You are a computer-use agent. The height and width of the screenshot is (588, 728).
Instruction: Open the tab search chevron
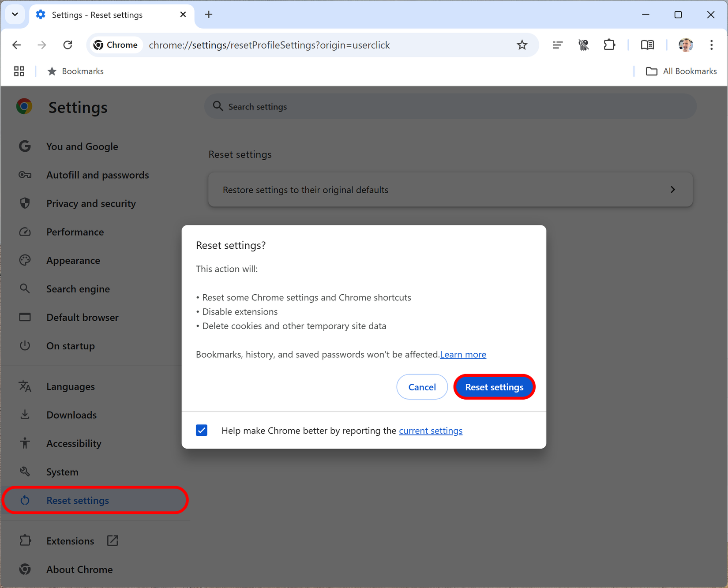coord(15,14)
